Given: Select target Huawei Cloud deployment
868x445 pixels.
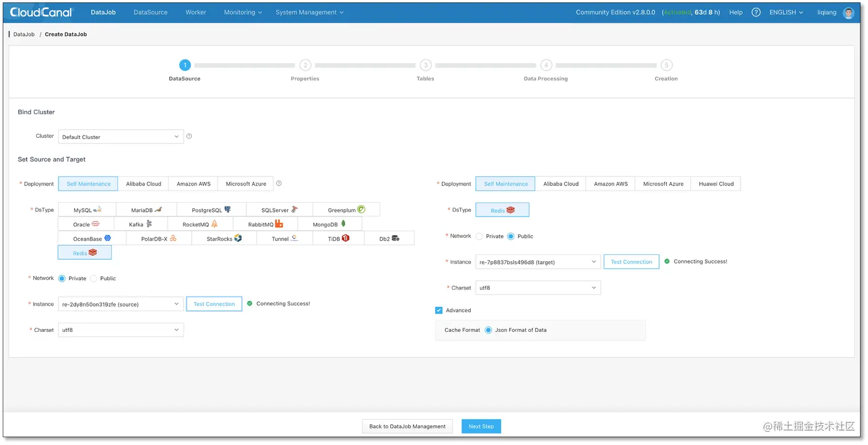Looking at the screenshot, I should 716,184.
